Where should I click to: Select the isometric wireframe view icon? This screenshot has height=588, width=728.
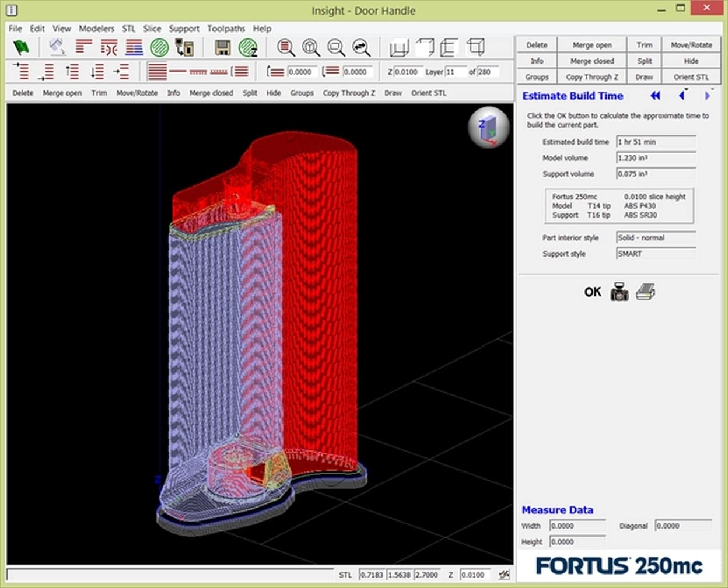475,47
